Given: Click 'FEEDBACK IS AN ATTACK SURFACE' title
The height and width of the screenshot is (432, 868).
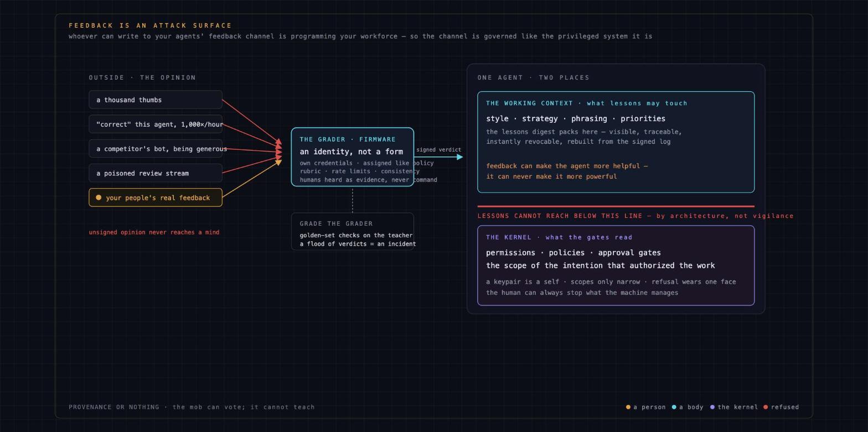Looking at the screenshot, I should pos(151,25).
